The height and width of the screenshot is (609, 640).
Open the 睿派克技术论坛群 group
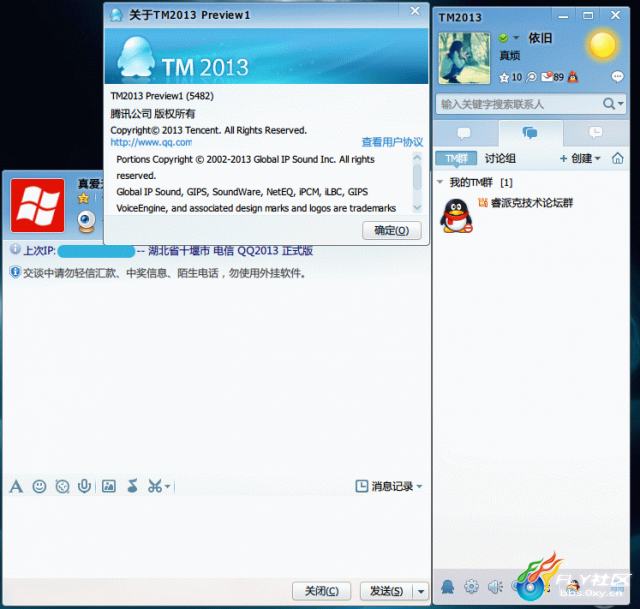(532, 203)
